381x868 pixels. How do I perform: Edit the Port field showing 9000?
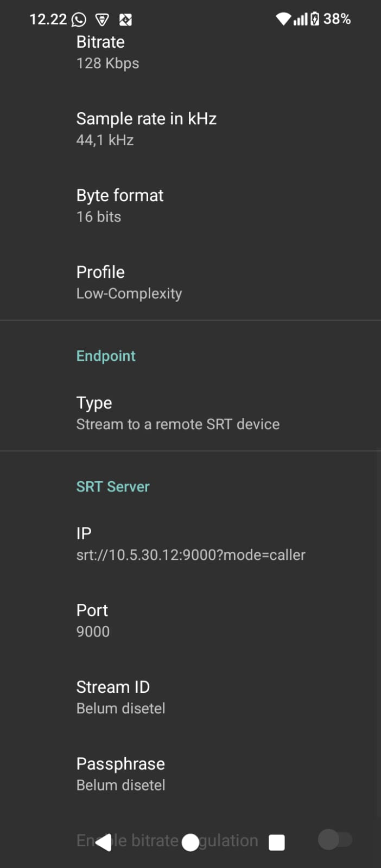pos(190,620)
